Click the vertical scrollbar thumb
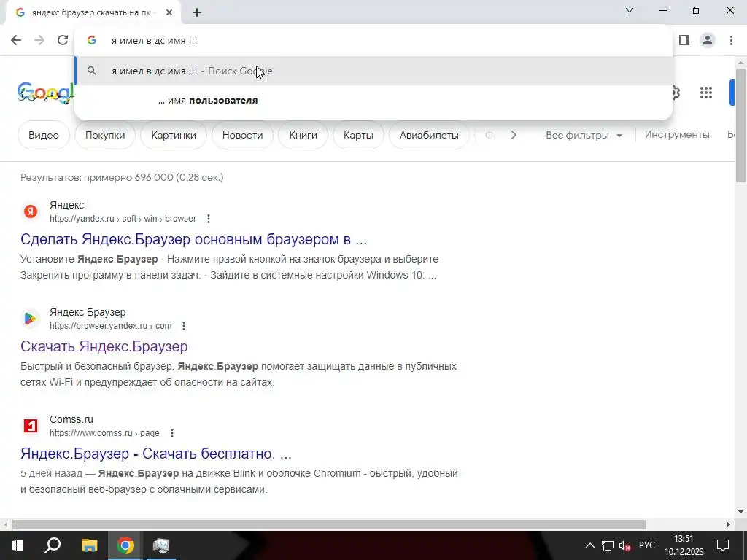The height and width of the screenshot is (560, 747). point(740,125)
